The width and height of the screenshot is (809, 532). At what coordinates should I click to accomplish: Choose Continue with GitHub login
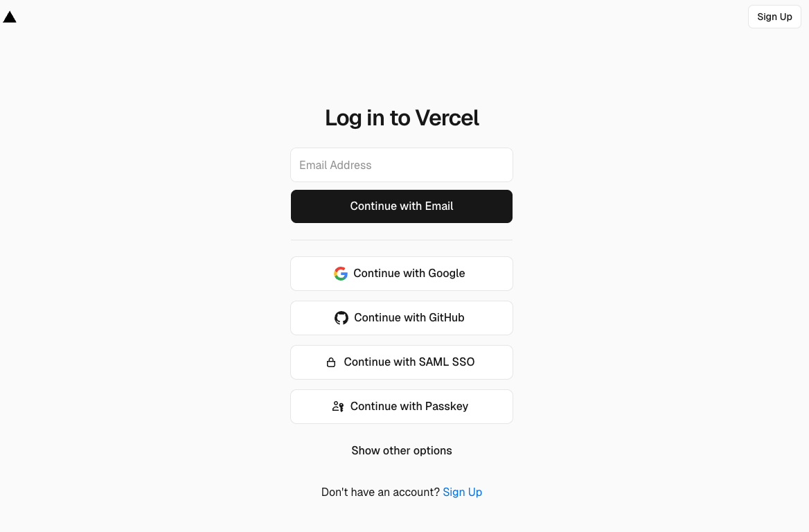(402, 318)
